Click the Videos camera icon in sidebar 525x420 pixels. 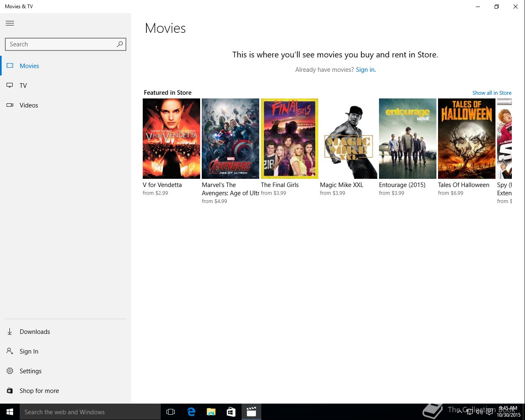tap(10, 105)
